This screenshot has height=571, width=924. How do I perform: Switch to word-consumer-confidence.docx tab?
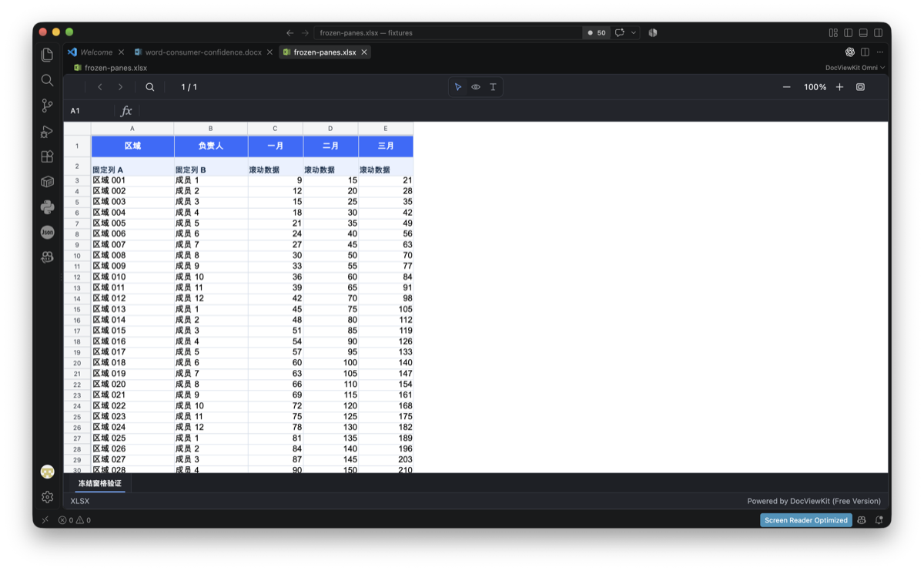point(203,52)
